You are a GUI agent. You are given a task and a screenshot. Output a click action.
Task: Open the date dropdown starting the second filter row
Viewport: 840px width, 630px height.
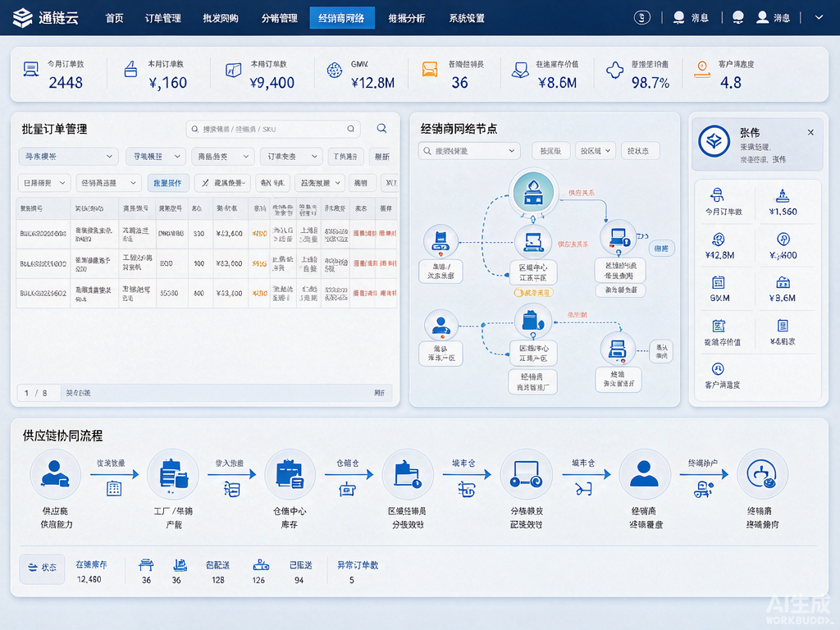pyautogui.click(x=44, y=183)
